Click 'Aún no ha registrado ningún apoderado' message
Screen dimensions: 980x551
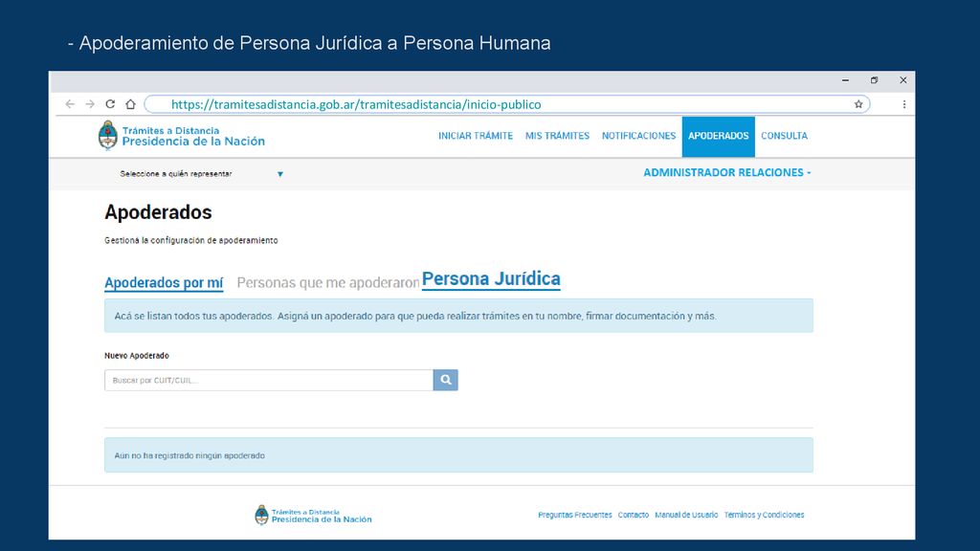click(x=458, y=454)
